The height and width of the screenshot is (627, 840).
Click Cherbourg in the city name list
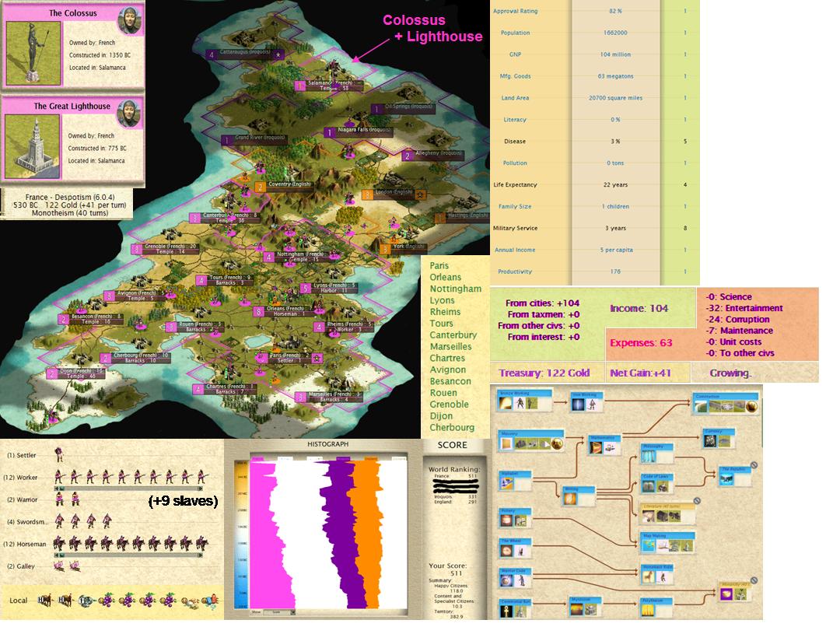pos(452,428)
